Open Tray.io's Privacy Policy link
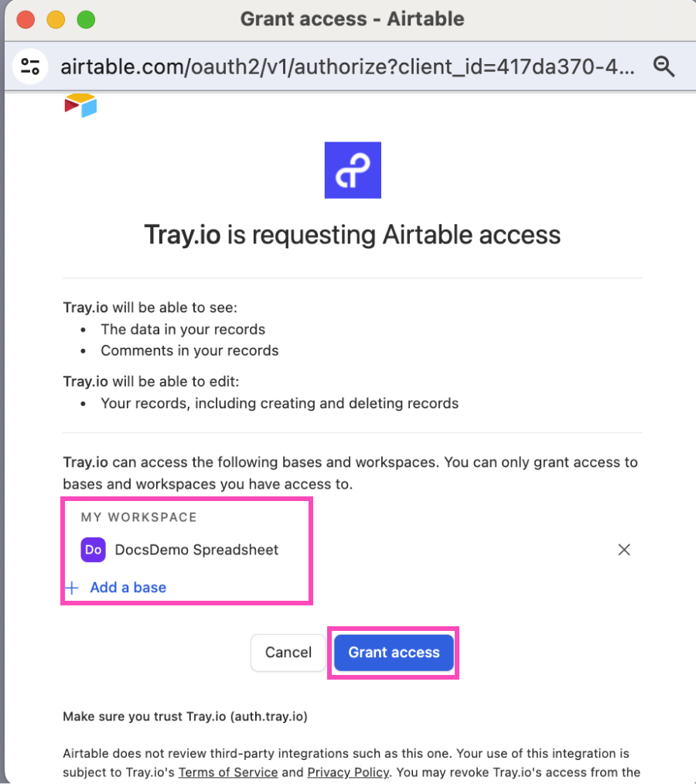696x784 pixels. 348,772
